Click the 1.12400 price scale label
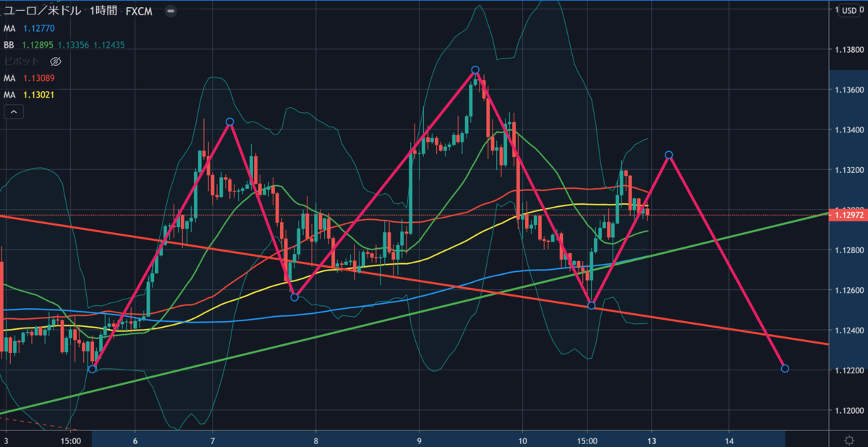The width and height of the screenshot is (868, 447). [849, 331]
